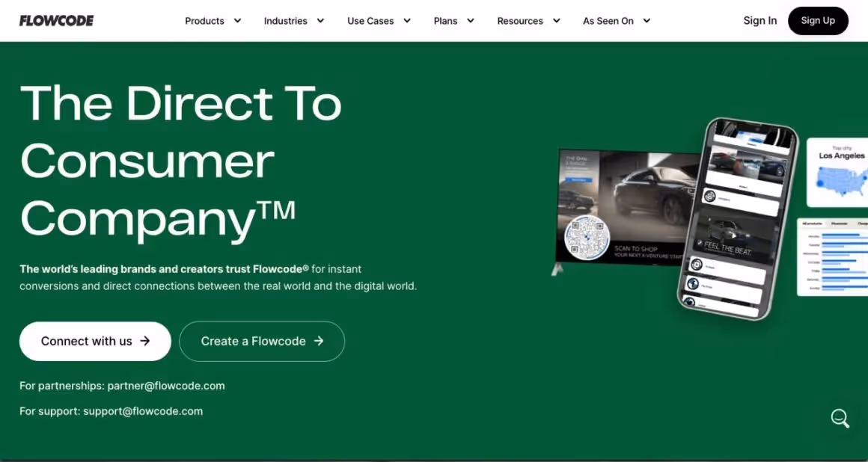Open the Industries menu

click(x=286, y=21)
